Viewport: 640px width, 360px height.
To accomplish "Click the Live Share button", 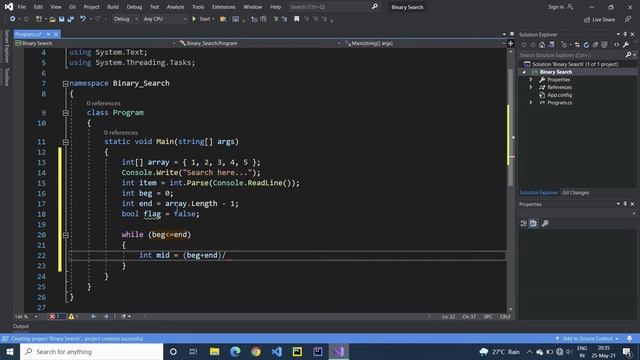I will click(x=599, y=19).
